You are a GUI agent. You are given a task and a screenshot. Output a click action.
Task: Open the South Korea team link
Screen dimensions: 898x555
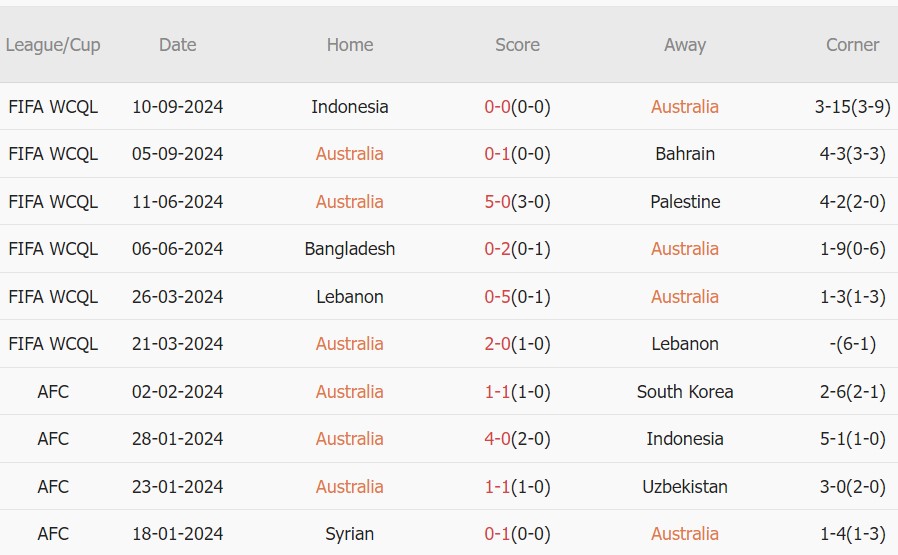684,392
